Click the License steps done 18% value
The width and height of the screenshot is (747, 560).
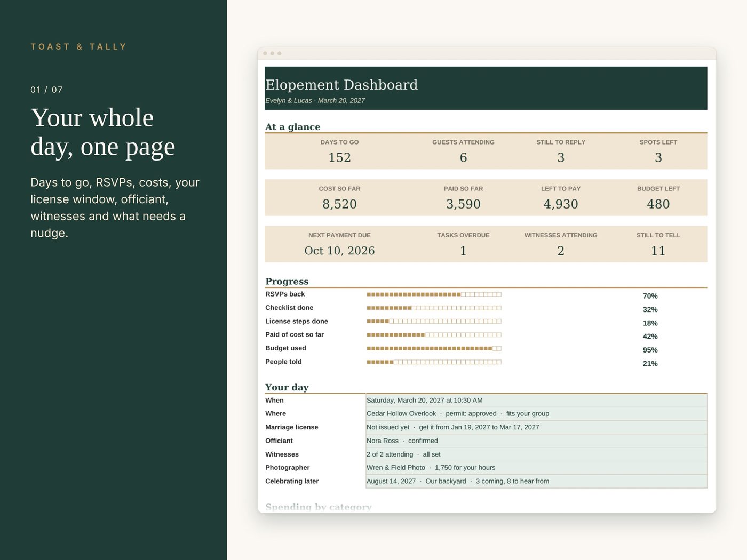point(650,323)
